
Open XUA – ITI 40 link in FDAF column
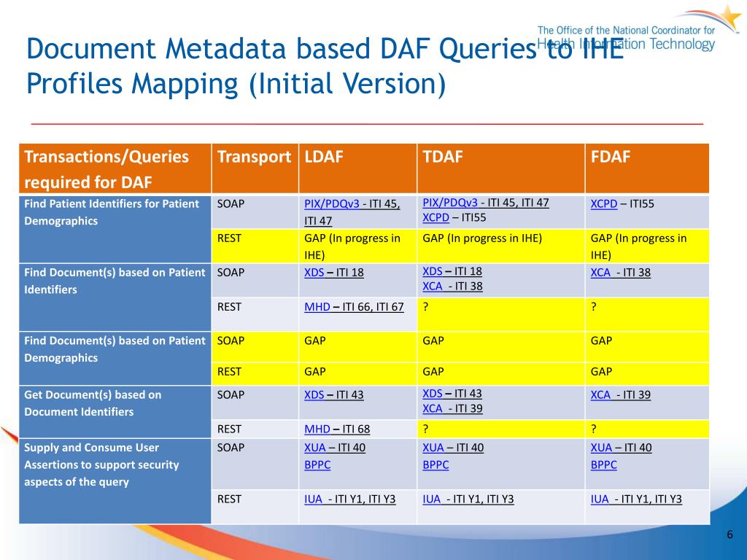click(x=622, y=448)
